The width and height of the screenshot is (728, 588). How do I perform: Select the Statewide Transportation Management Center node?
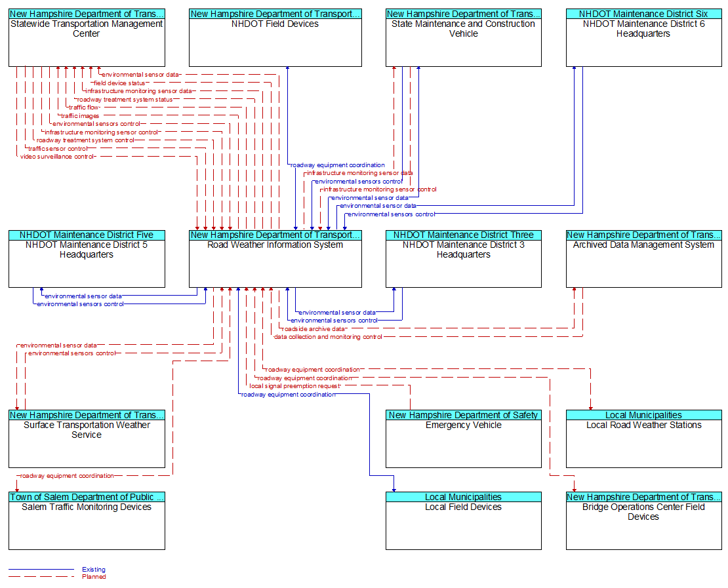(87, 37)
